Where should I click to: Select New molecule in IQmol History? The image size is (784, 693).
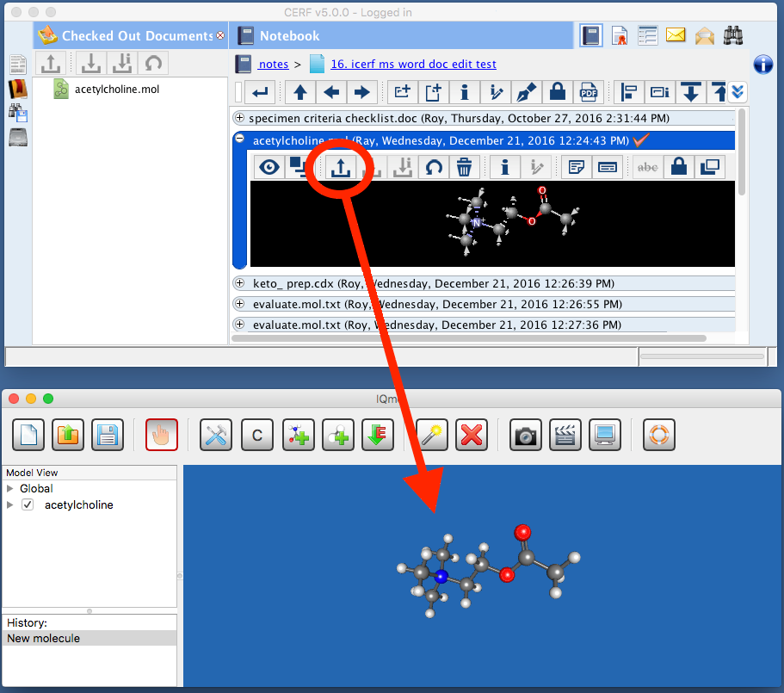pos(90,638)
